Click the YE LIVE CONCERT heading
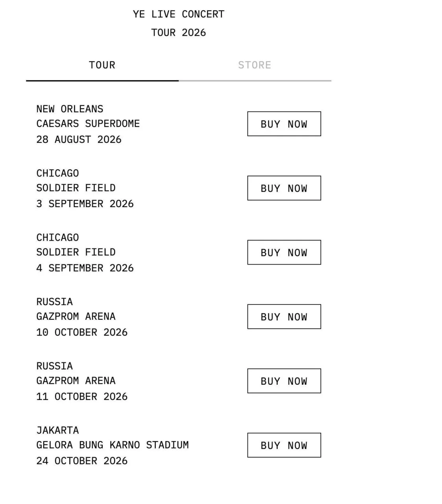The image size is (442, 504). coord(179,14)
